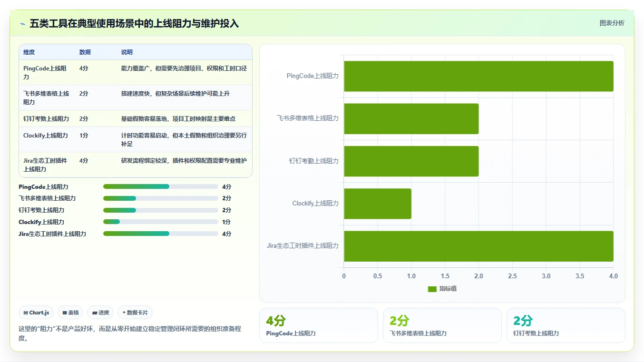Open the 2分 飞书多维表格上线阻力 data card
Viewport: 644px width, 362px height.
pyautogui.click(x=442, y=325)
